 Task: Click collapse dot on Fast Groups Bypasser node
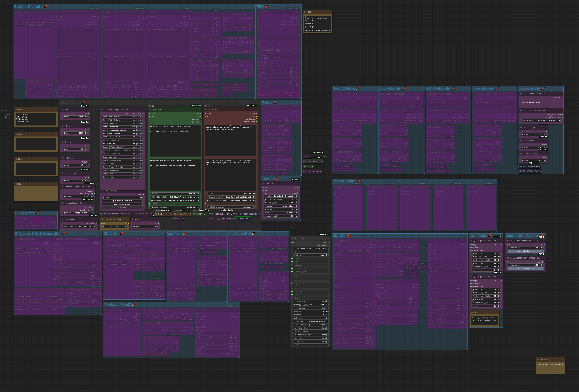point(102,110)
